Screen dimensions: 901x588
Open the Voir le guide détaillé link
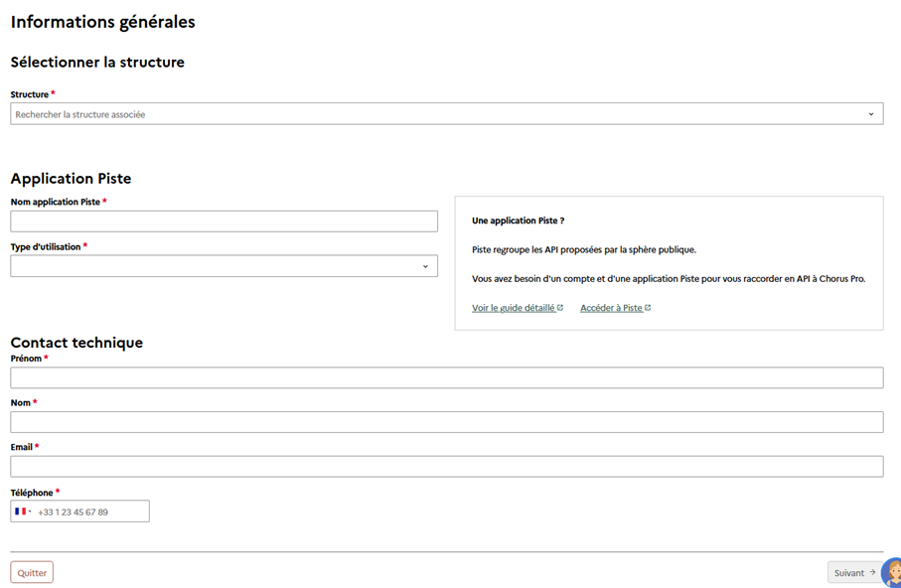(x=513, y=308)
